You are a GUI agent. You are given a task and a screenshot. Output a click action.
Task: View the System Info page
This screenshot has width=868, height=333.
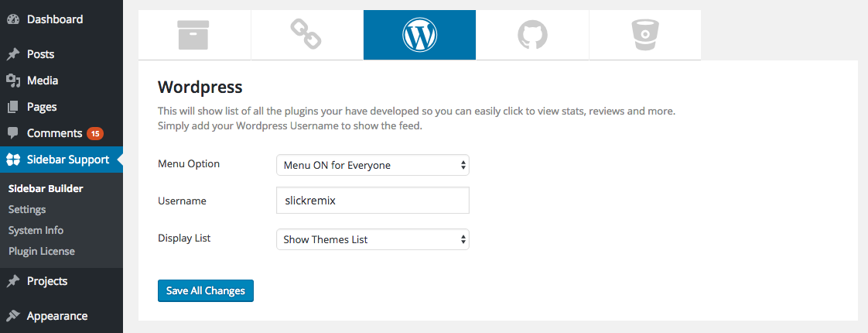36,231
